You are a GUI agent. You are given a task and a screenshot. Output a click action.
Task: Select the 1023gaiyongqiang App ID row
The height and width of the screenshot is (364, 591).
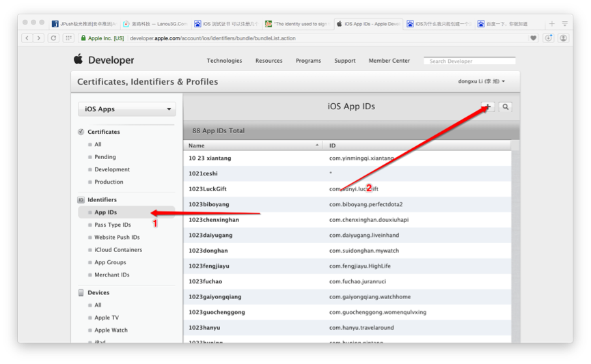(347, 297)
